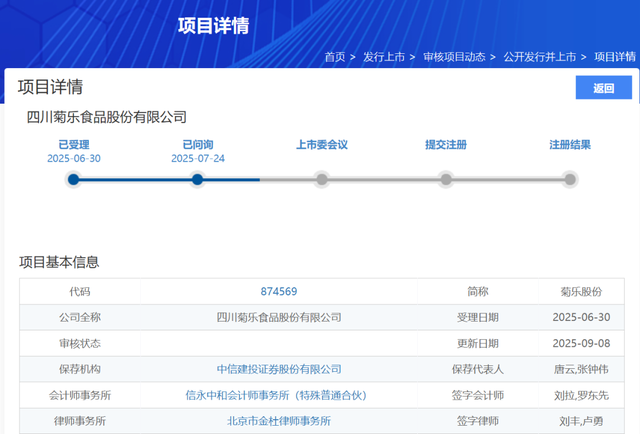Select 公开发行并上市 breadcrumb
This screenshot has width=640, height=434.
[x=541, y=57]
